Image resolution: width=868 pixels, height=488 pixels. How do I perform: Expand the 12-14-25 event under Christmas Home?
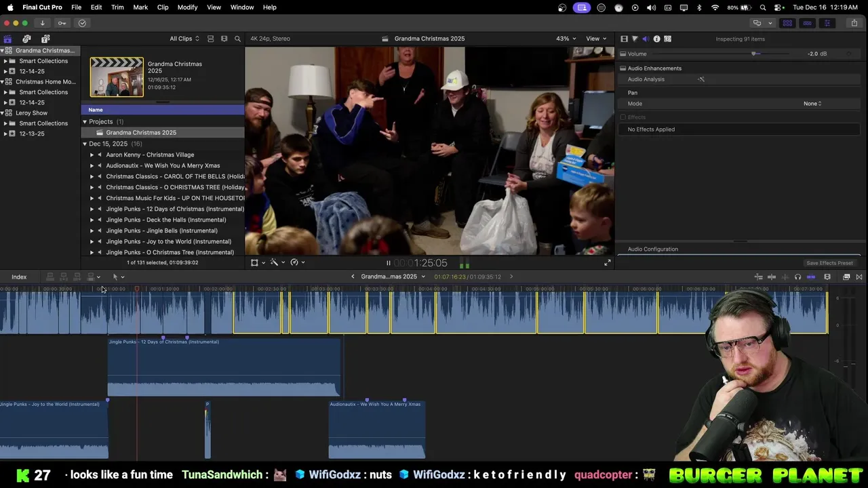[5, 102]
